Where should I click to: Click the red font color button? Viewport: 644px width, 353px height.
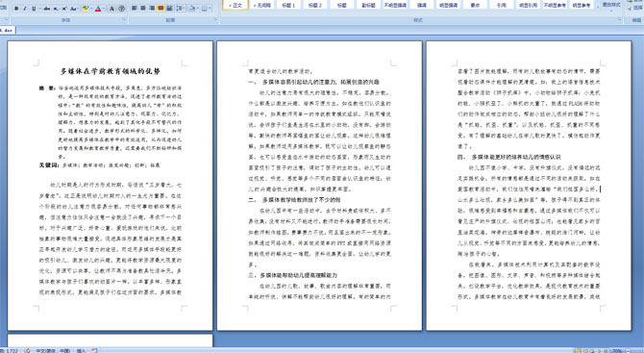click(x=98, y=9)
